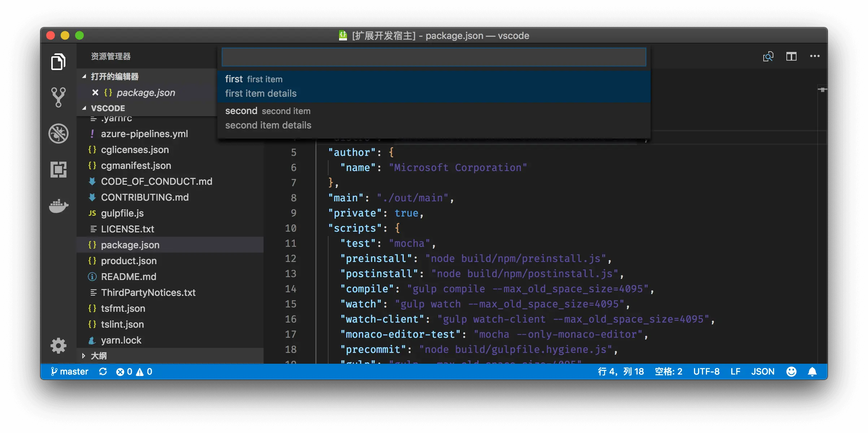Click the Manage gear icon
868x433 pixels.
(x=58, y=346)
